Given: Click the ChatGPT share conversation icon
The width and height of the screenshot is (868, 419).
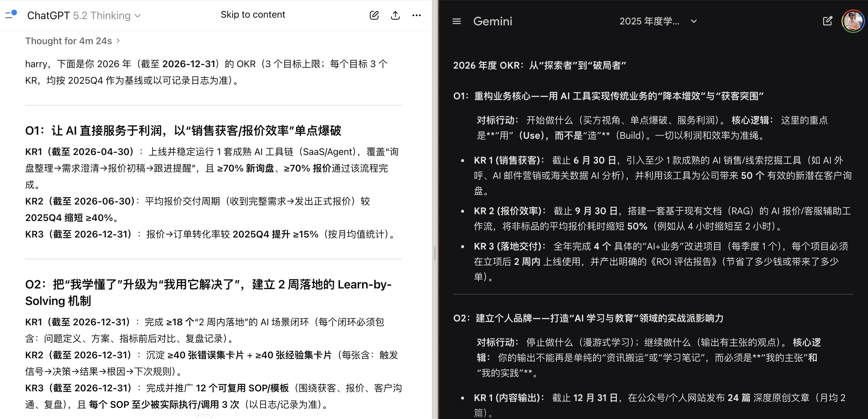Looking at the screenshot, I should (x=395, y=15).
